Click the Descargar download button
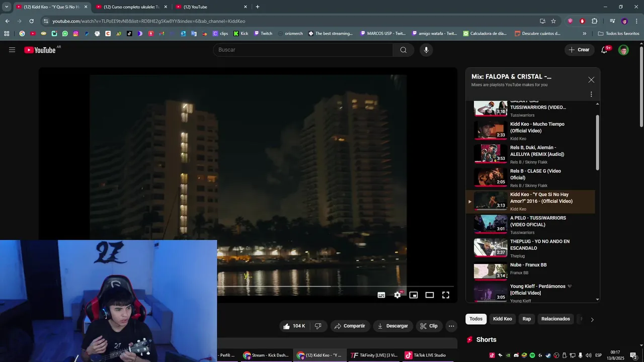Image resolution: width=644 pixels, height=362 pixels. point(393,326)
